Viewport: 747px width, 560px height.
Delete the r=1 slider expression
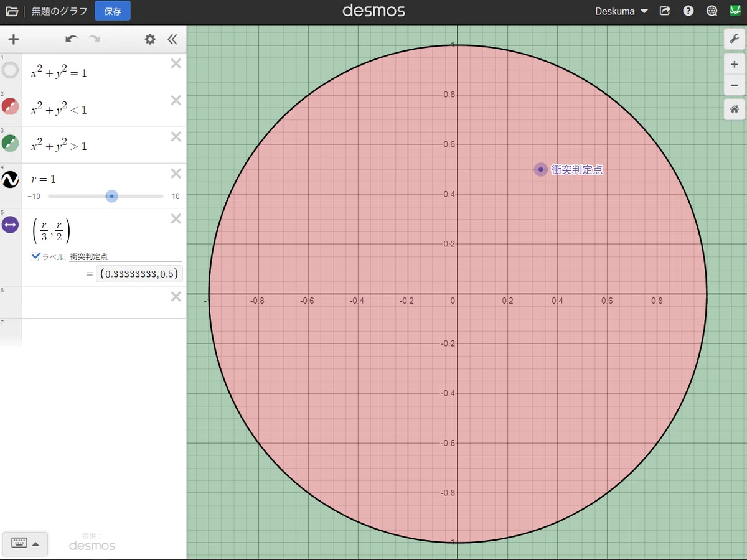point(176,174)
